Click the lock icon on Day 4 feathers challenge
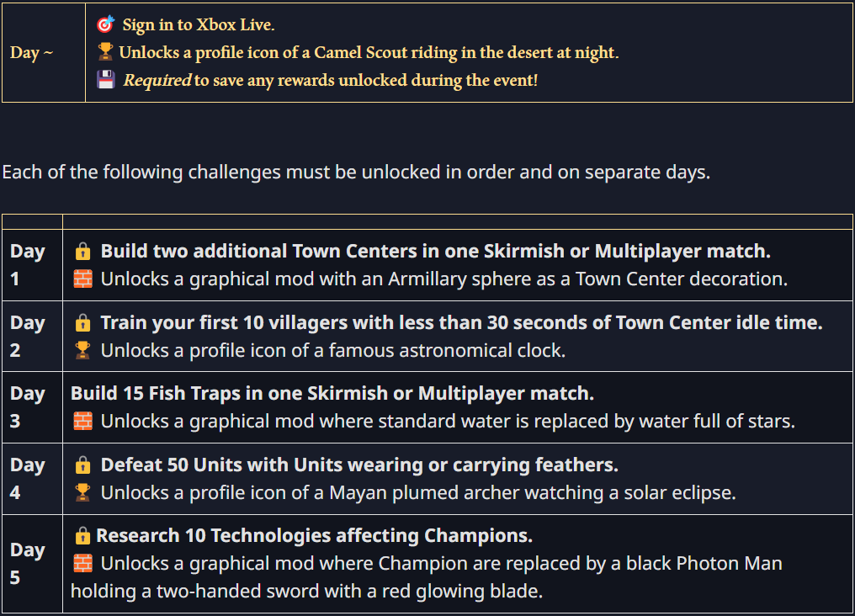Image resolution: width=855 pixels, height=616 pixels. [82, 465]
